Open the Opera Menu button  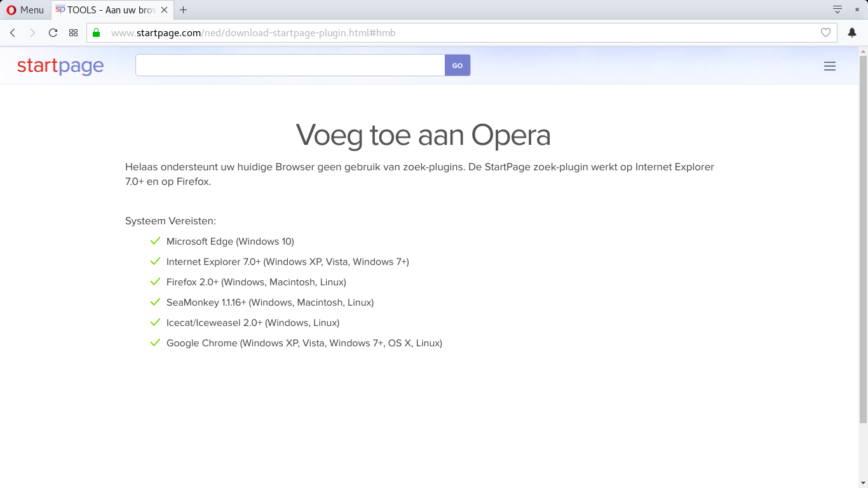25,10
